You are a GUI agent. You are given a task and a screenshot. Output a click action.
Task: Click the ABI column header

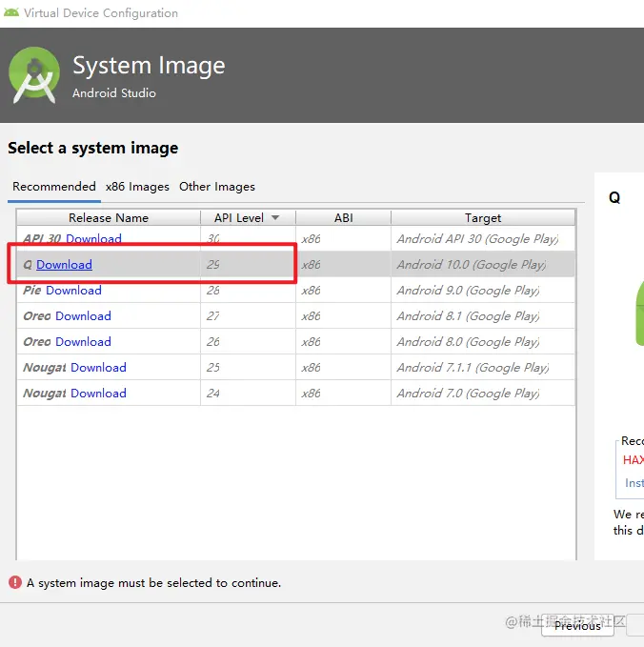click(x=343, y=217)
